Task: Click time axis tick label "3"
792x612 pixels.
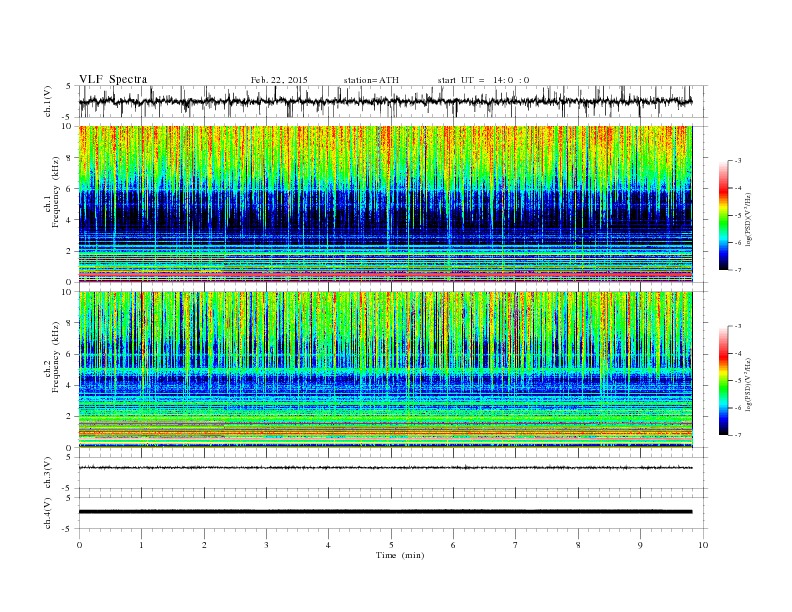Action: pos(266,545)
